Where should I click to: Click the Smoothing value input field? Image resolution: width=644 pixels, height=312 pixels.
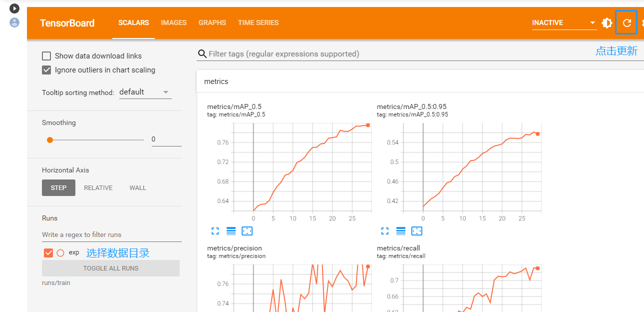(x=167, y=139)
